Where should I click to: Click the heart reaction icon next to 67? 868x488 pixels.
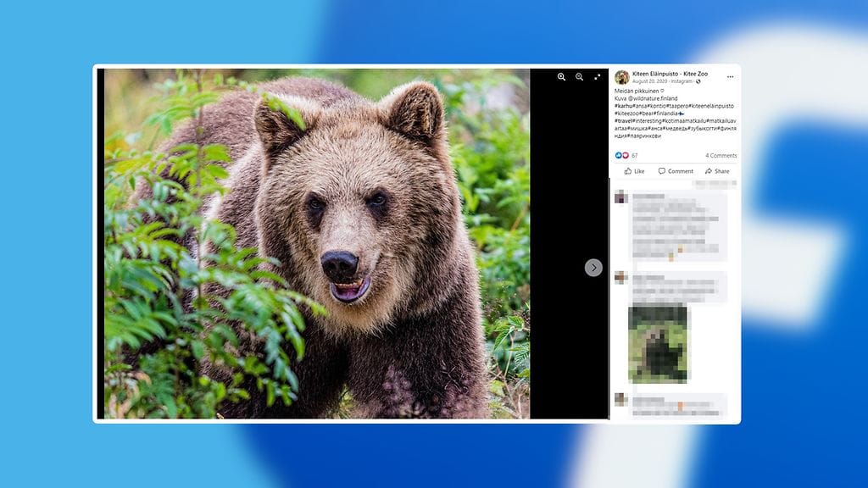tap(625, 154)
